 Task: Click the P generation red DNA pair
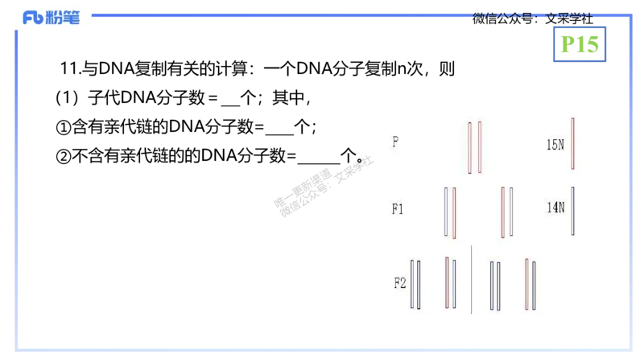(474, 147)
